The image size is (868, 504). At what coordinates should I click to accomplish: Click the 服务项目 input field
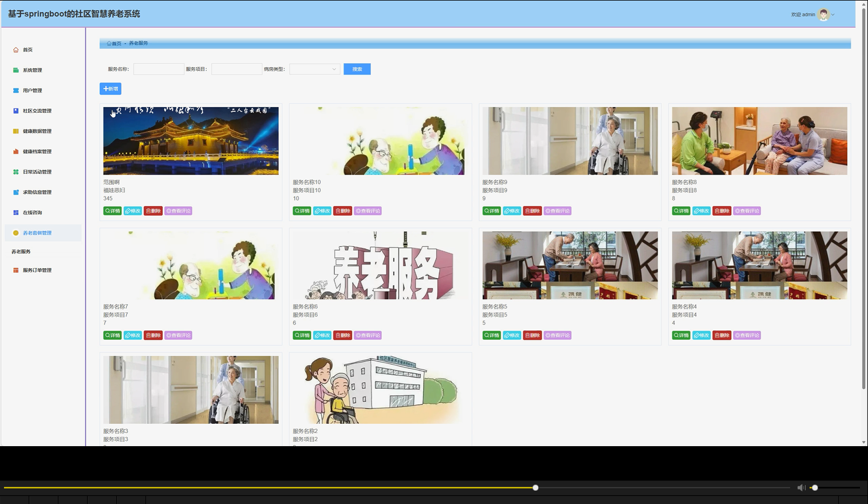236,69
